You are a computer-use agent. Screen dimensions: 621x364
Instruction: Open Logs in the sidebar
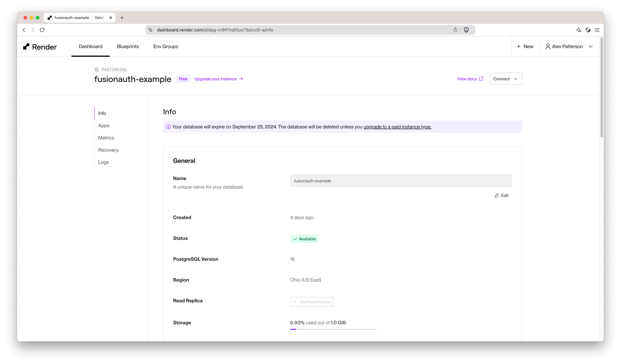tap(103, 162)
